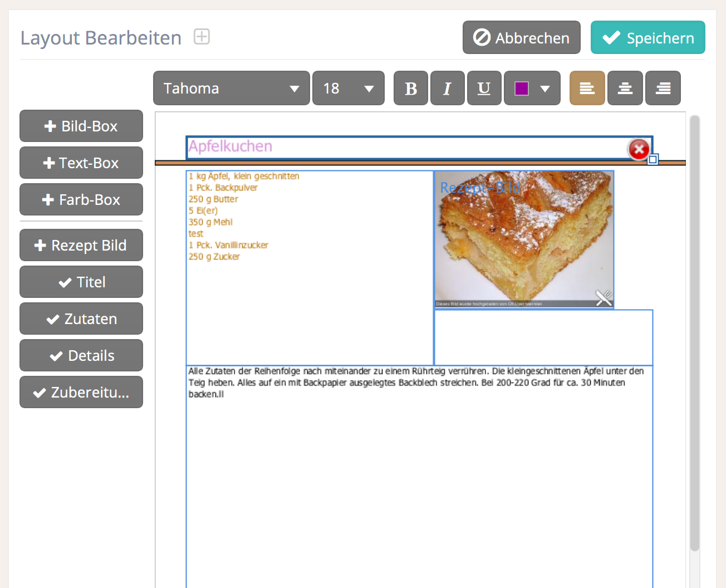Toggle italic text formatting
This screenshot has width=726, height=588.
[447, 89]
